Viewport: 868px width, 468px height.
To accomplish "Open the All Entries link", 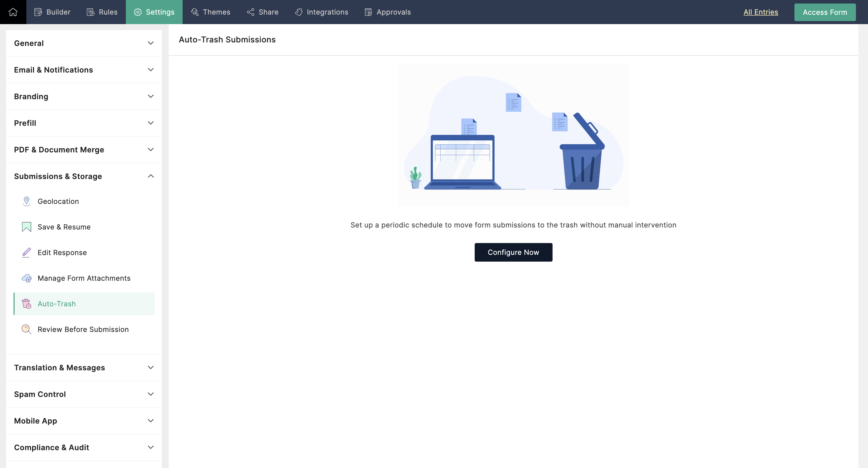I will tap(761, 12).
